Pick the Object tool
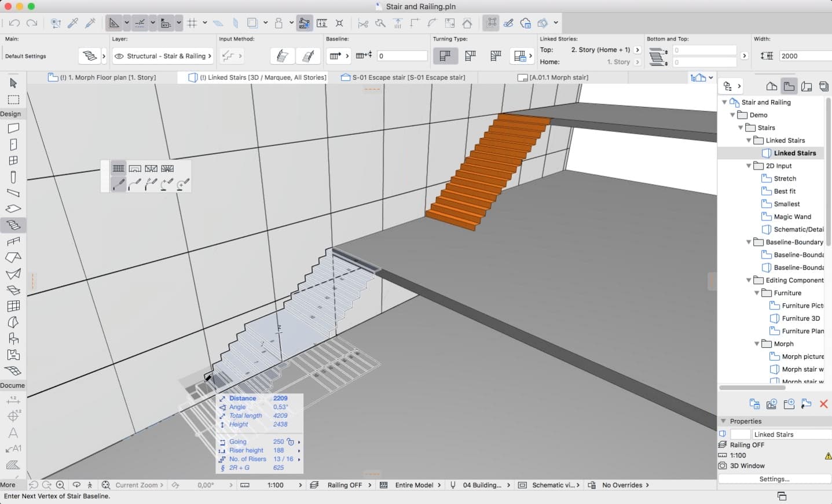Image resolution: width=832 pixels, height=504 pixels. click(x=13, y=339)
